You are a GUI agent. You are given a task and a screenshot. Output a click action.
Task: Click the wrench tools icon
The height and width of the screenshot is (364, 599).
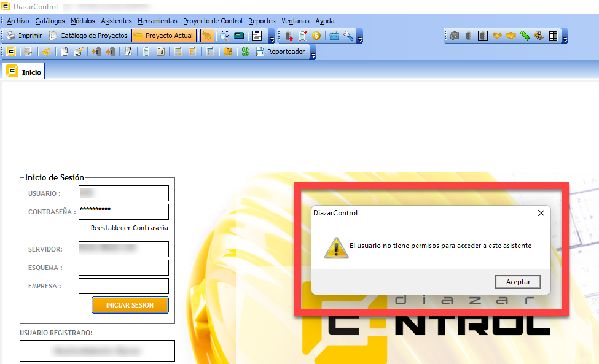(x=347, y=35)
